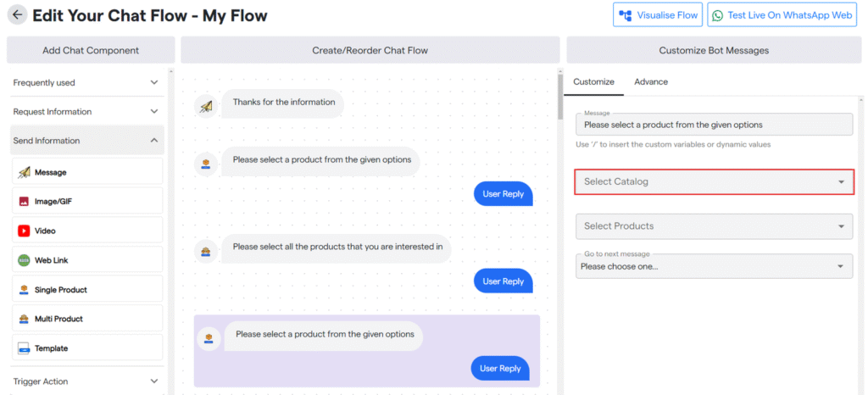Click Test Live On WhatsApp Web
Viewport: 868px width, 395px height.
(x=782, y=15)
